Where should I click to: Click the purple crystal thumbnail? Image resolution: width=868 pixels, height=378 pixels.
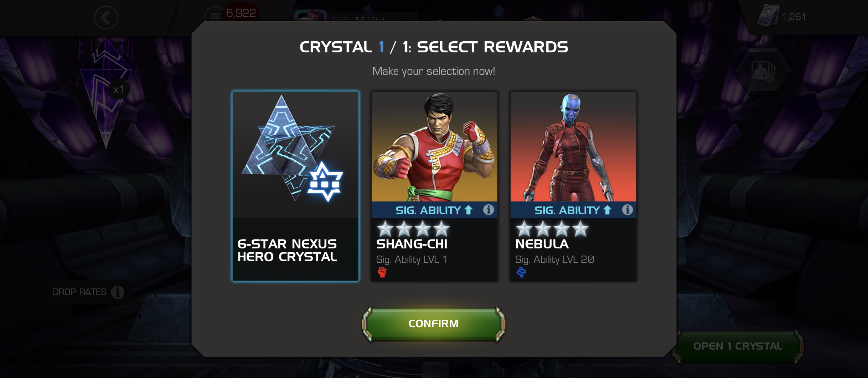tap(106, 94)
